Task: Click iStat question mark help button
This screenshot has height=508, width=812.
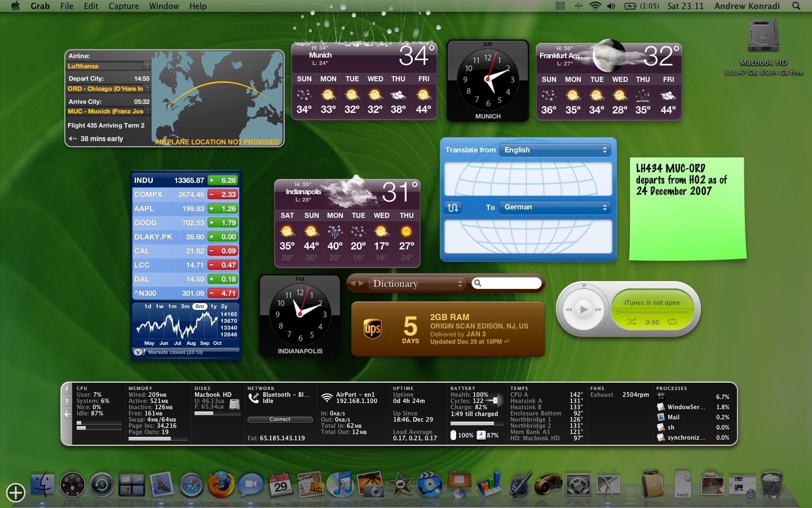Action: (67, 401)
